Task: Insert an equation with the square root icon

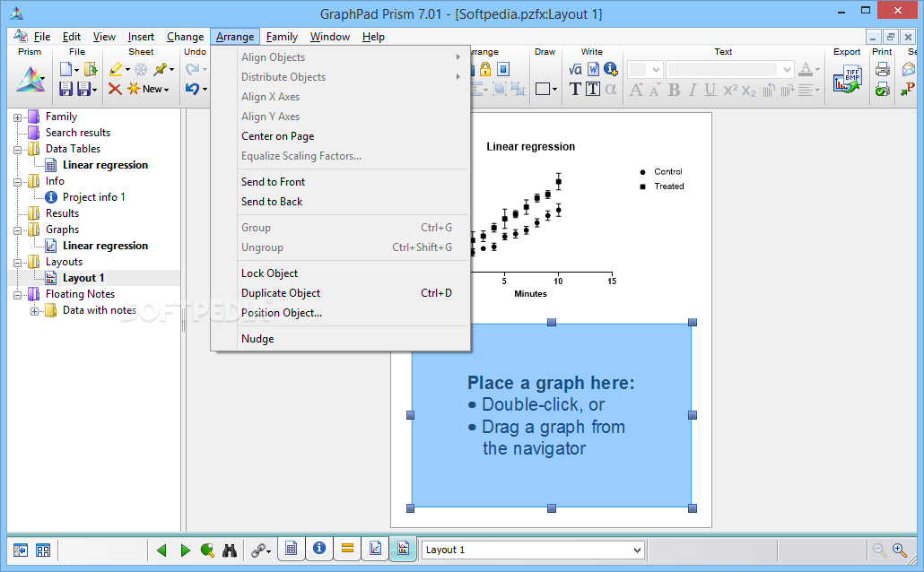Action: click(x=575, y=70)
